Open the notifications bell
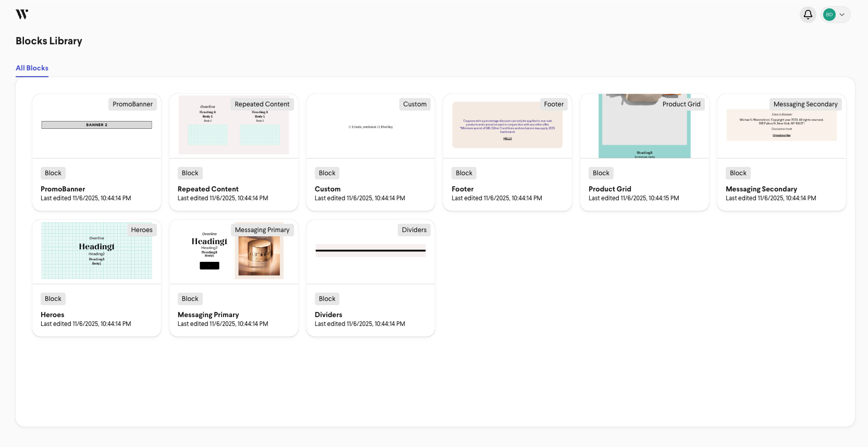 [x=808, y=15]
